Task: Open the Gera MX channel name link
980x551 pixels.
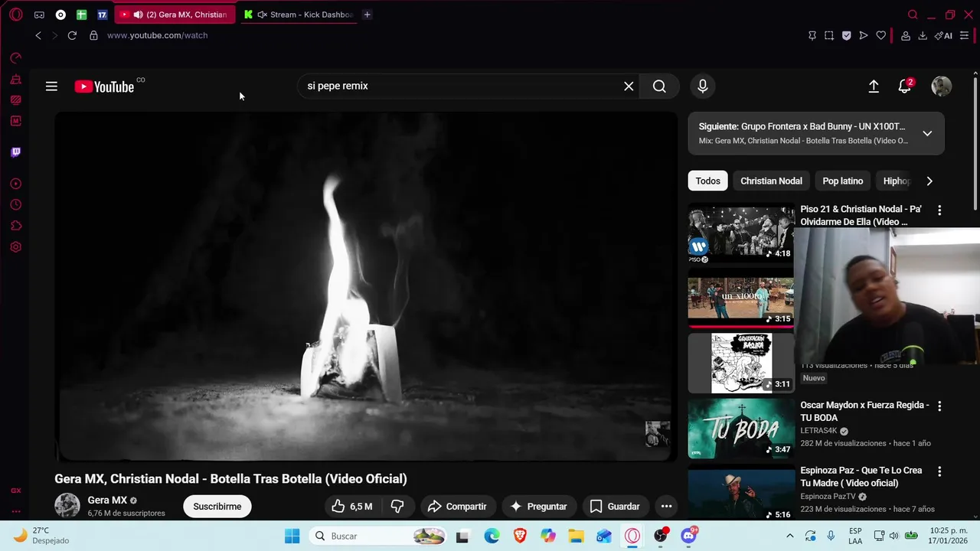Action: coord(107,500)
